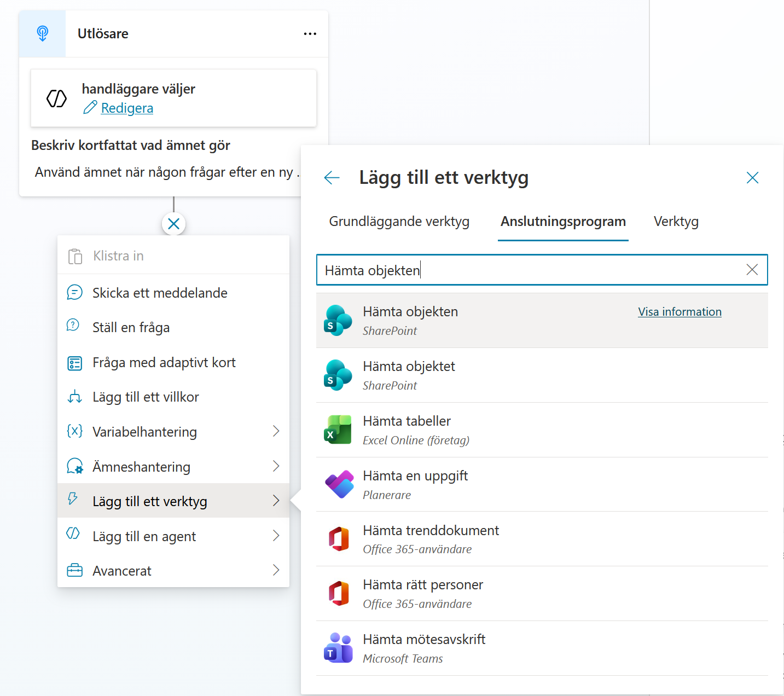Select the Hämta trenddokument result
784x696 pixels.
[x=542, y=539]
